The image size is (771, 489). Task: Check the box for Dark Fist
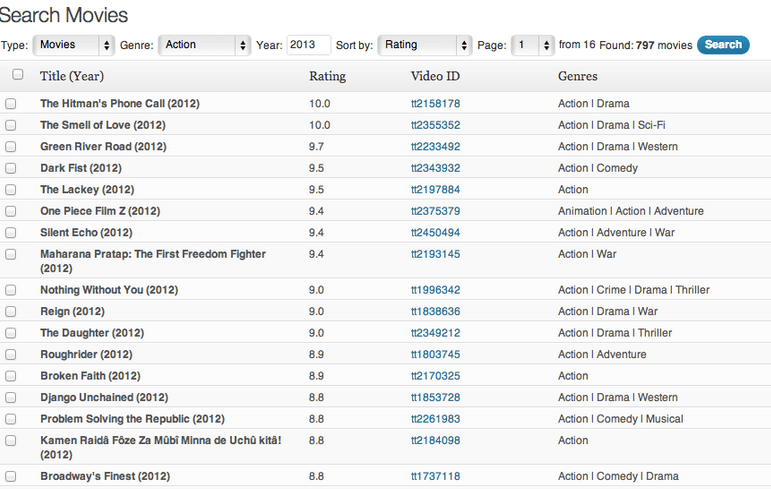point(10,168)
